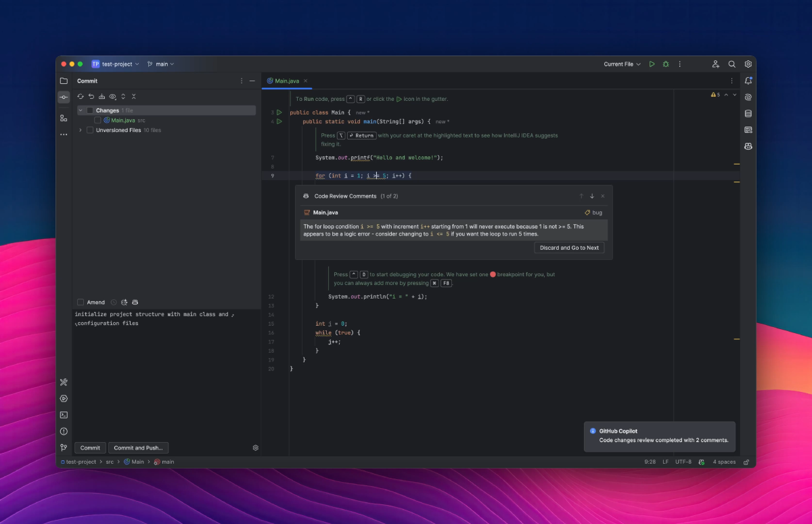Screen dimensions: 812x524
Task: Tick the Main.java file checkbox
Action: click(98, 121)
